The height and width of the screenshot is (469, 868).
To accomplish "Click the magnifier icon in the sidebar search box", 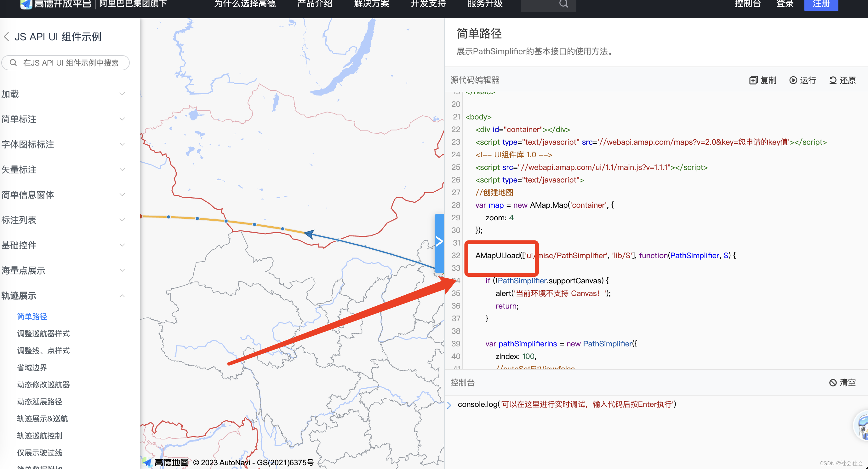I will pyautogui.click(x=13, y=63).
